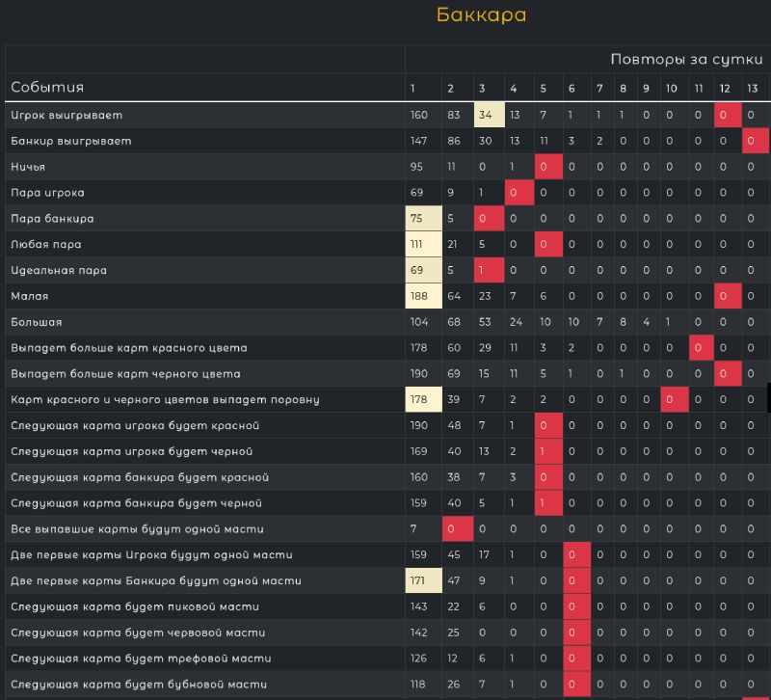Click the События column header
Viewport: 771px width, 700px height.
(x=47, y=88)
